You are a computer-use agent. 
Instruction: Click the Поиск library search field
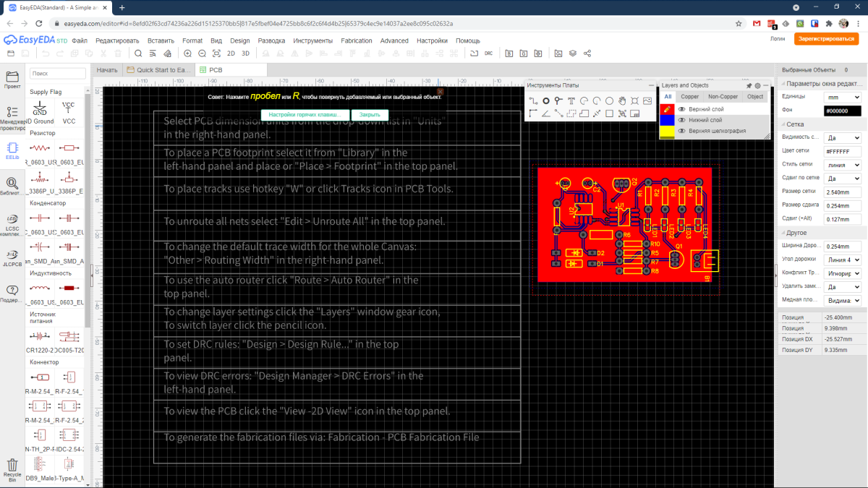click(58, 74)
